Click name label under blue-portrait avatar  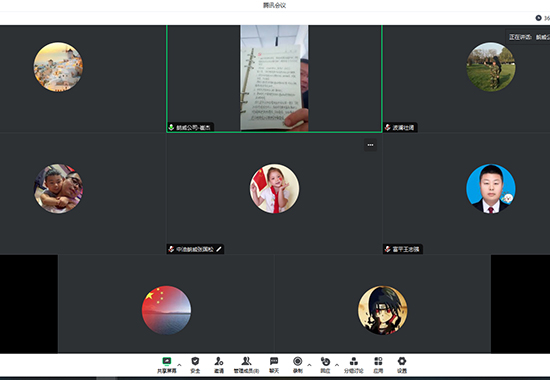click(406, 249)
